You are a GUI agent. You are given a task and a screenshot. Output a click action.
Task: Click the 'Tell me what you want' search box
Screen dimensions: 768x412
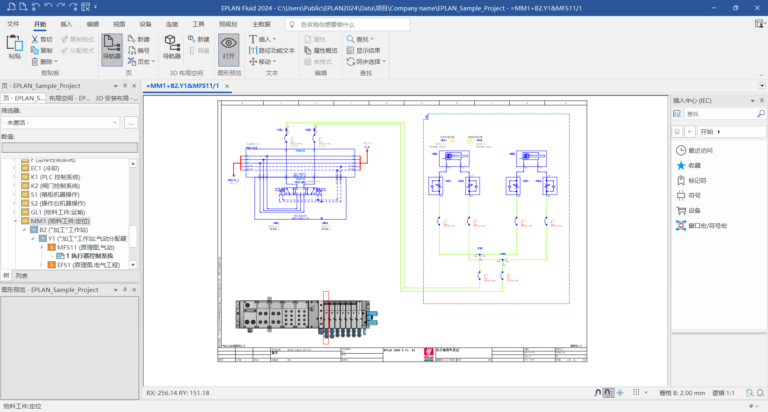(x=348, y=24)
